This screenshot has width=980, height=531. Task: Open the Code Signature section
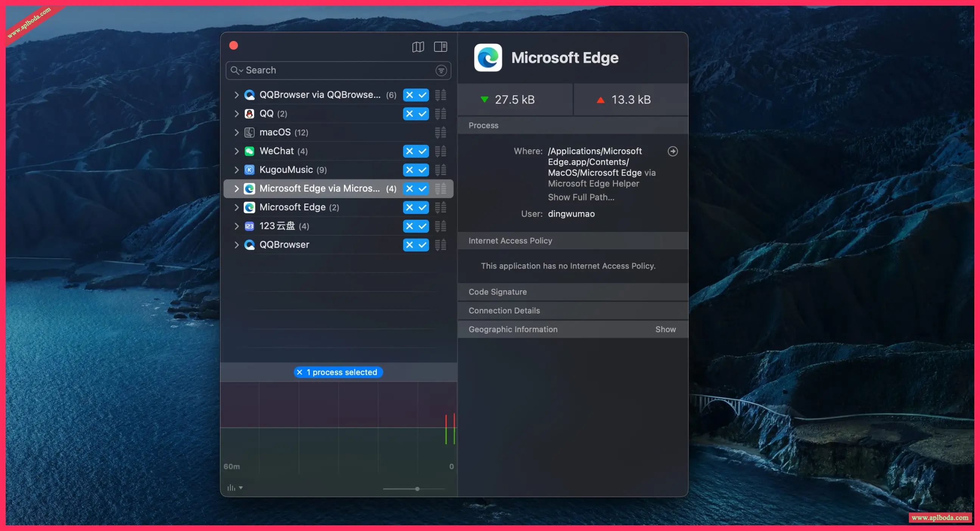pos(572,292)
